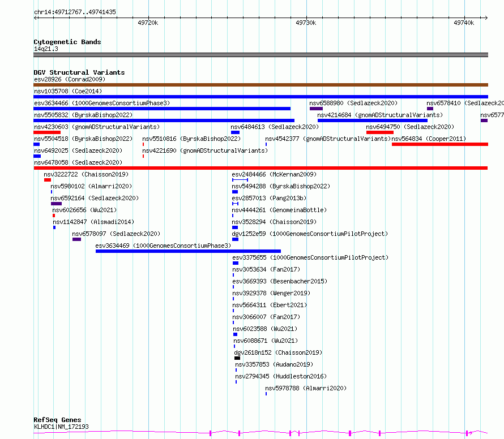Image resolution: width=504 pixels, height=439 pixels.
Task: Open nsv5505832 (ByrskaBishop2022) variant label
Action: tap(83, 115)
